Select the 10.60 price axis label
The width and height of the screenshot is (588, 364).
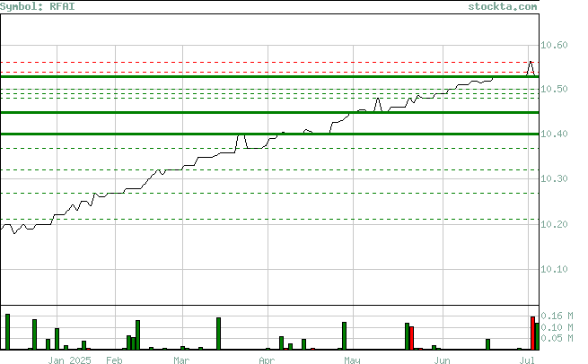[x=554, y=45]
